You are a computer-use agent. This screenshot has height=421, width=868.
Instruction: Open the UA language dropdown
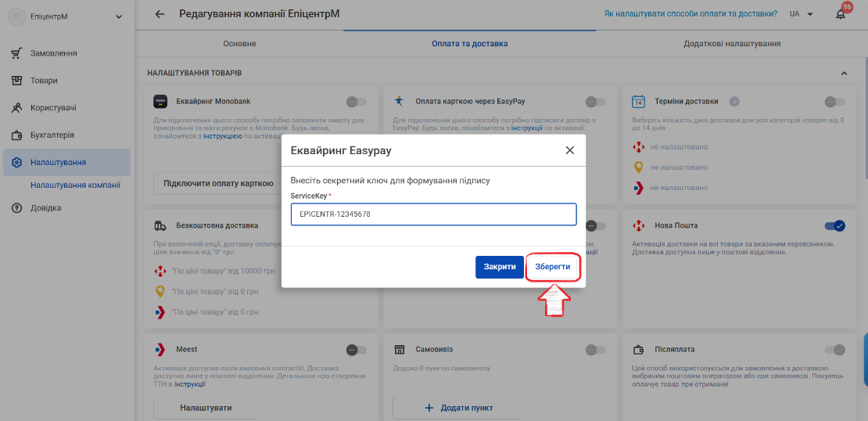point(802,14)
